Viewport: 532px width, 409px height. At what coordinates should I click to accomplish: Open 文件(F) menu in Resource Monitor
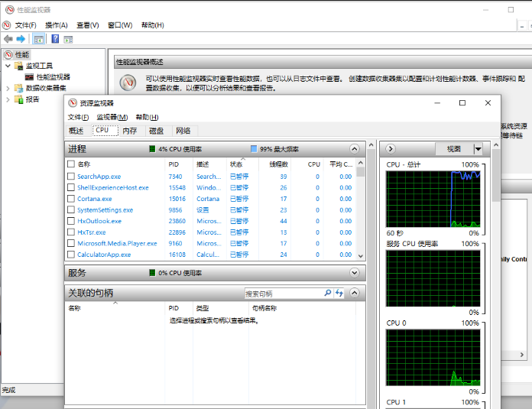[x=78, y=117]
